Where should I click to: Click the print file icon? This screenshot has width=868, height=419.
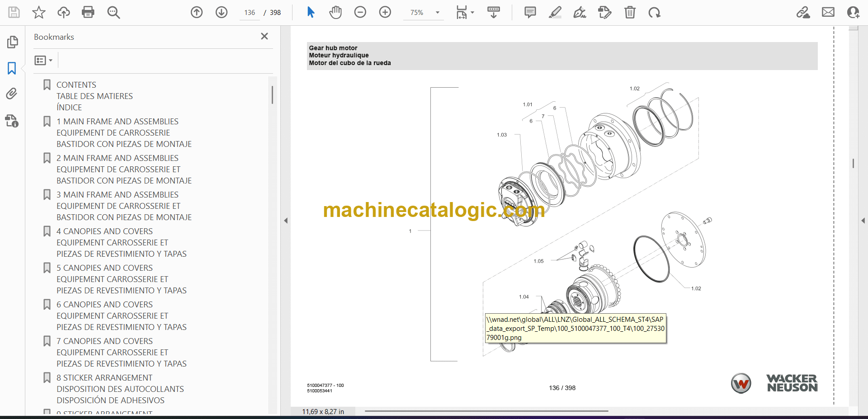pyautogui.click(x=88, y=12)
